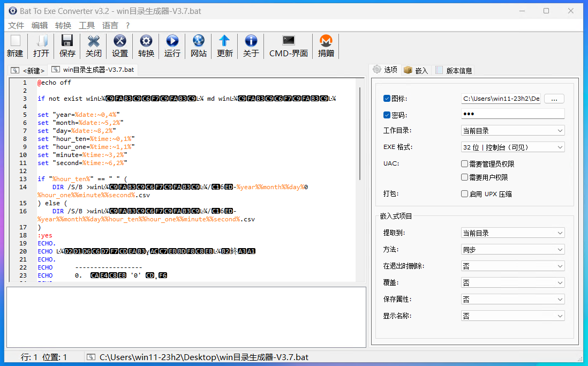Switch to the 版本信息 tab
Screen dimensions: 588x366
454,70
